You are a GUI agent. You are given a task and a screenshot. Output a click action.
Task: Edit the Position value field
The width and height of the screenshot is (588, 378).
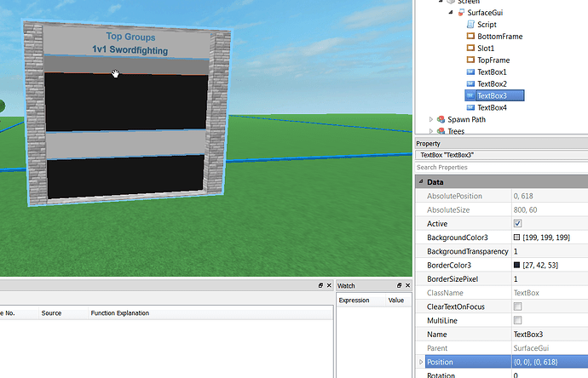click(x=550, y=363)
